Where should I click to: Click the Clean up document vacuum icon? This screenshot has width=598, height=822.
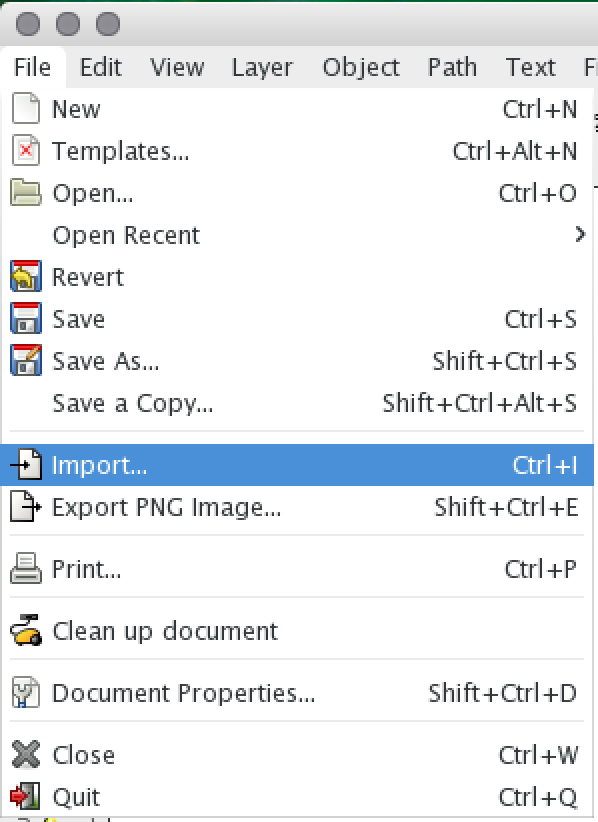pos(26,631)
